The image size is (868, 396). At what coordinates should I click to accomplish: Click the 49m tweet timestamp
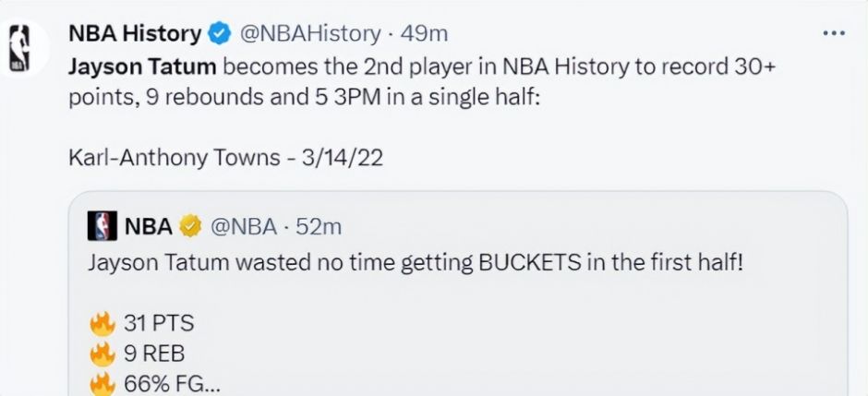425,34
